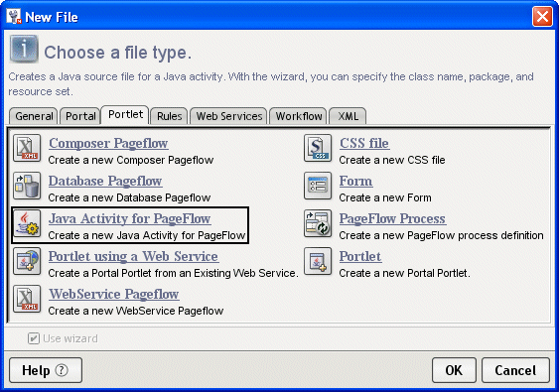Click 'Create a new WebService Pageflow' text
The image size is (559, 392).
(136, 311)
